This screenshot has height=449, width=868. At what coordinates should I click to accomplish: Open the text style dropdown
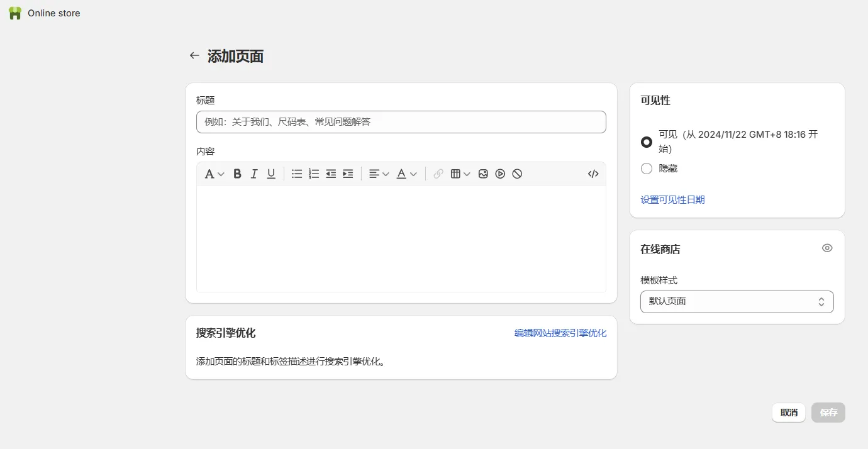(214, 174)
